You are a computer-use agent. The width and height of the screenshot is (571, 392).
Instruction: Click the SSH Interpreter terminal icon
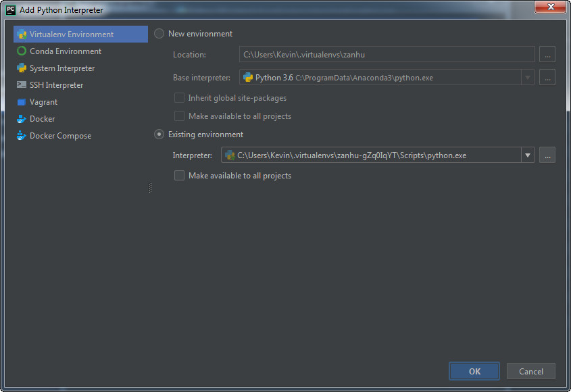pos(22,85)
